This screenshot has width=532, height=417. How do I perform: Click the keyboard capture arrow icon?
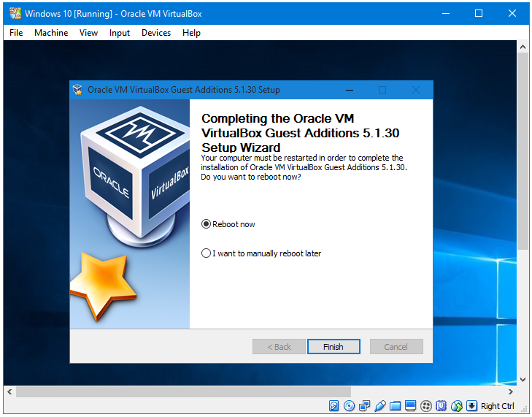471,406
